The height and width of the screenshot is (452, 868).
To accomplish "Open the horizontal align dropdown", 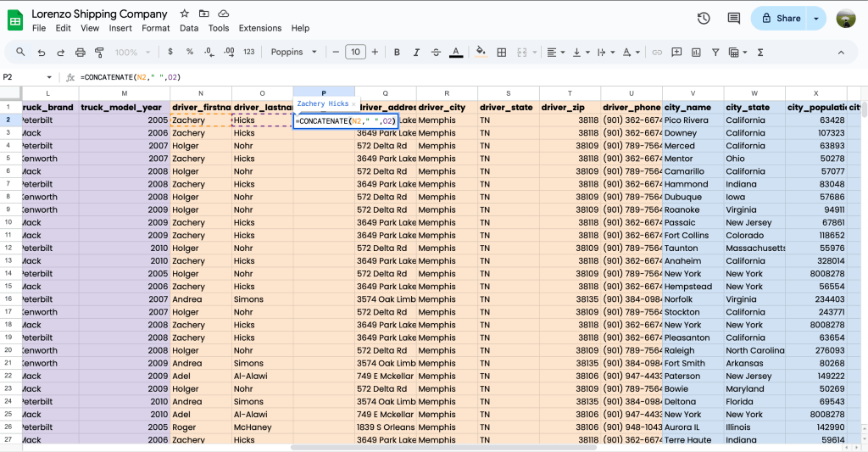I will pyautogui.click(x=555, y=53).
